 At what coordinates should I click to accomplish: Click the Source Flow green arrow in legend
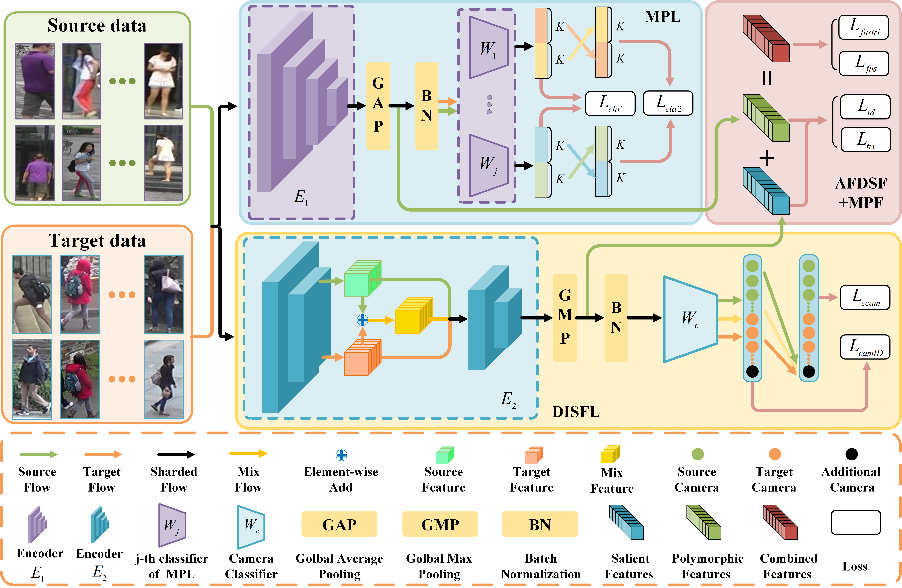[x=39, y=454]
